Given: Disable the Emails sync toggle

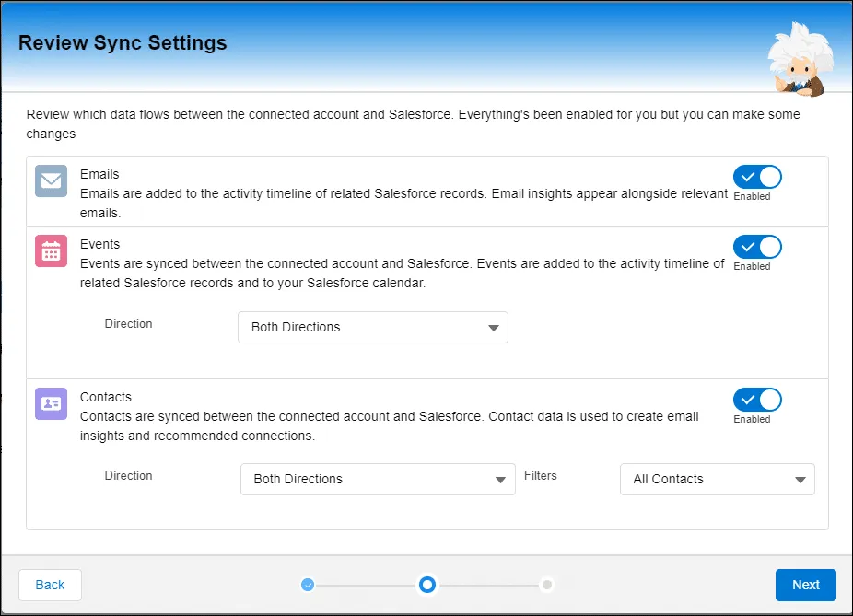Looking at the screenshot, I should click(x=756, y=177).
